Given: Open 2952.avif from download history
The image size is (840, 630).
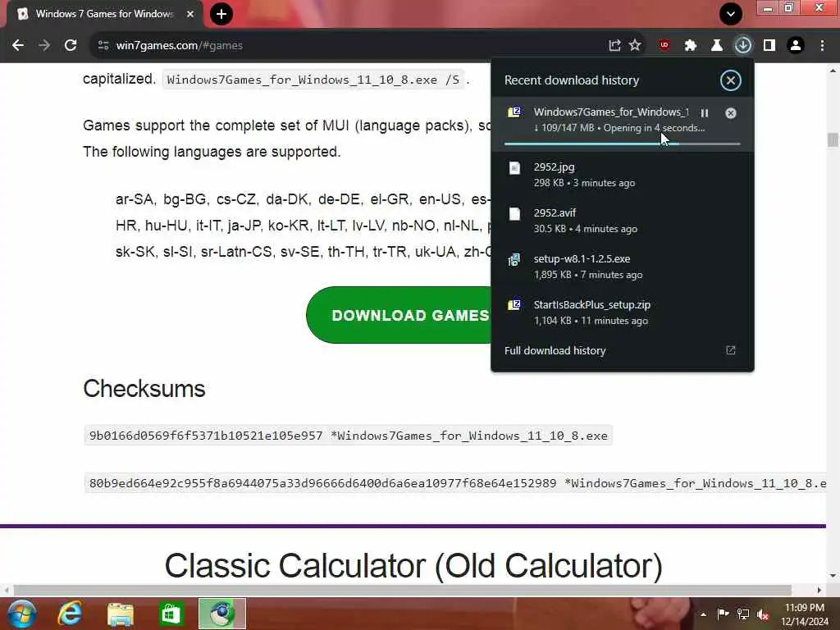Looking at the screenshot, I should coord(622,220).
